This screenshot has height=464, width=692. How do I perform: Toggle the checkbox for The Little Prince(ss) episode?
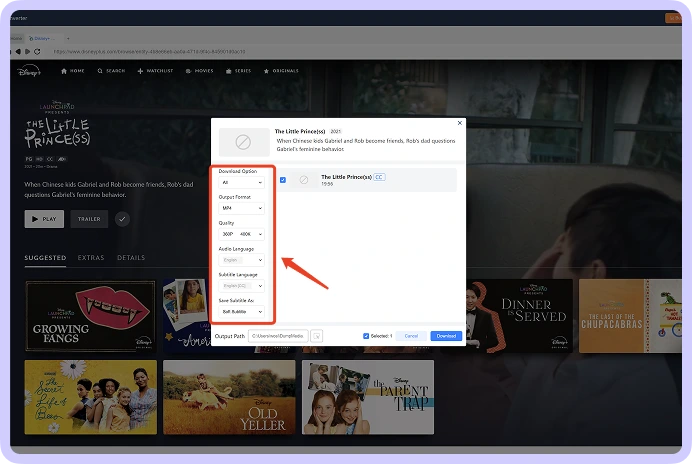(283, 180)
